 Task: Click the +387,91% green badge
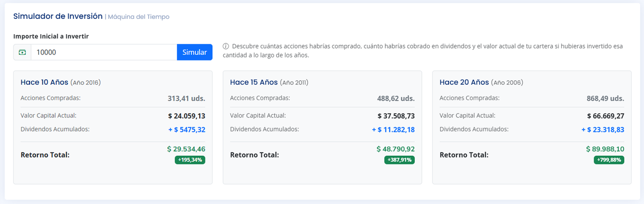click(399, 160)
